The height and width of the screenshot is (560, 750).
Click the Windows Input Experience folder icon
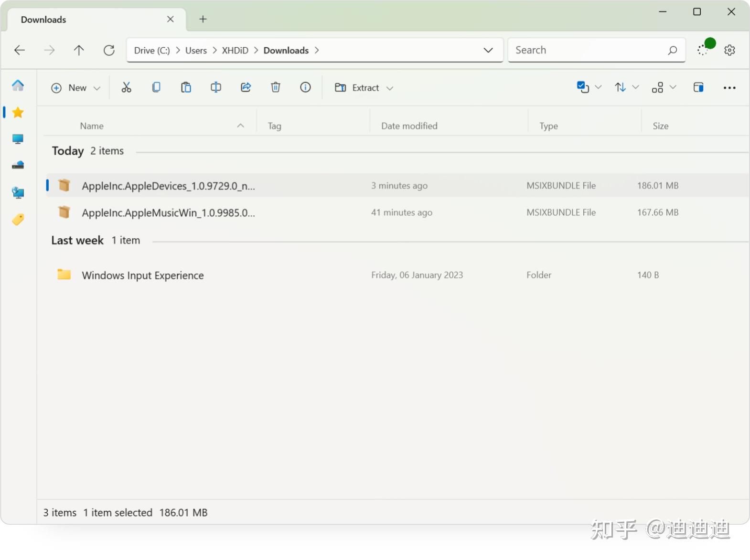pos(64,275)
